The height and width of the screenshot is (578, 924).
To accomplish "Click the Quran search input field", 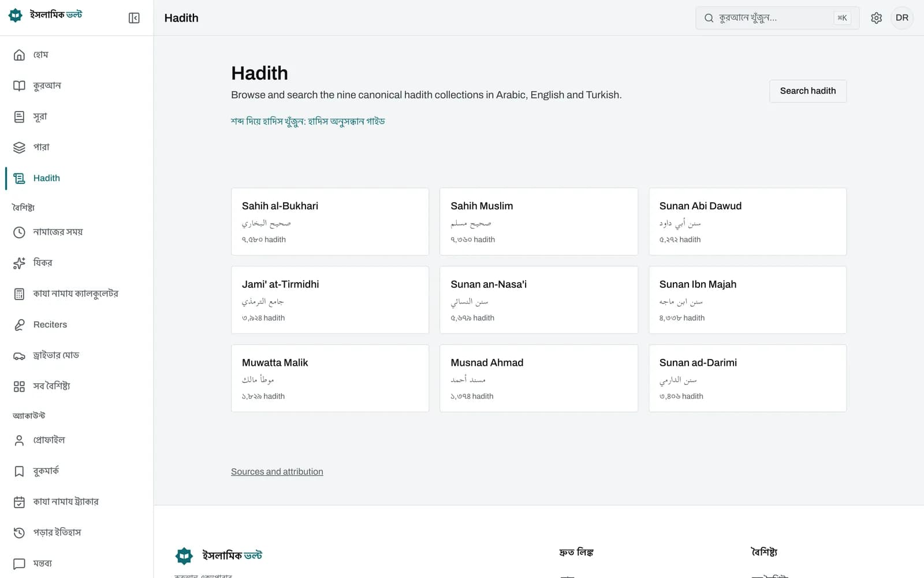I will pos(777,18).
